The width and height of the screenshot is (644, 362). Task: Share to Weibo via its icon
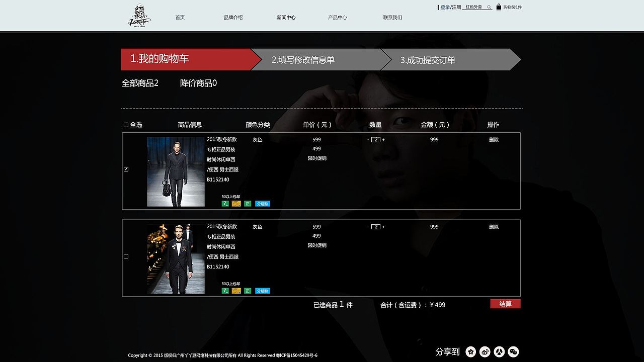coord(485,352)
